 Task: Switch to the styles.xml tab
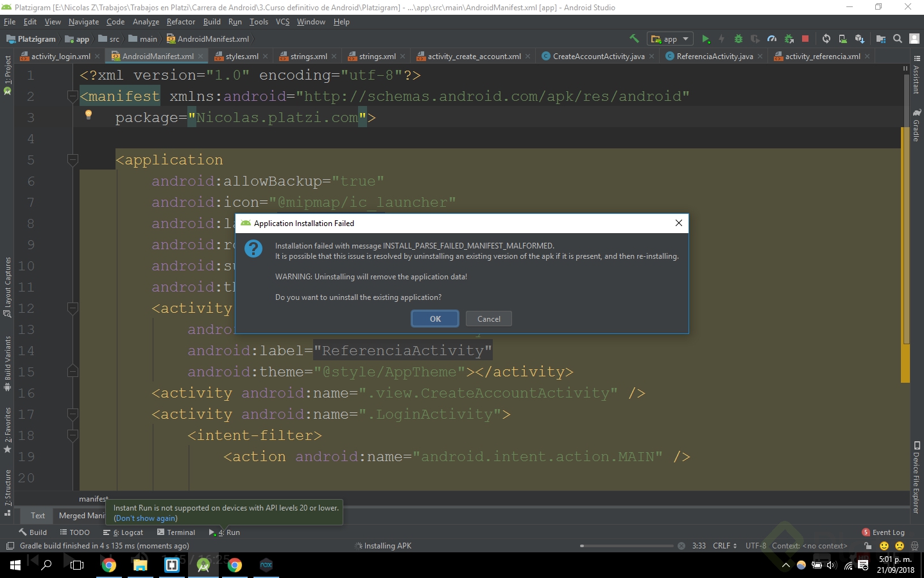[x=241, y=57]
